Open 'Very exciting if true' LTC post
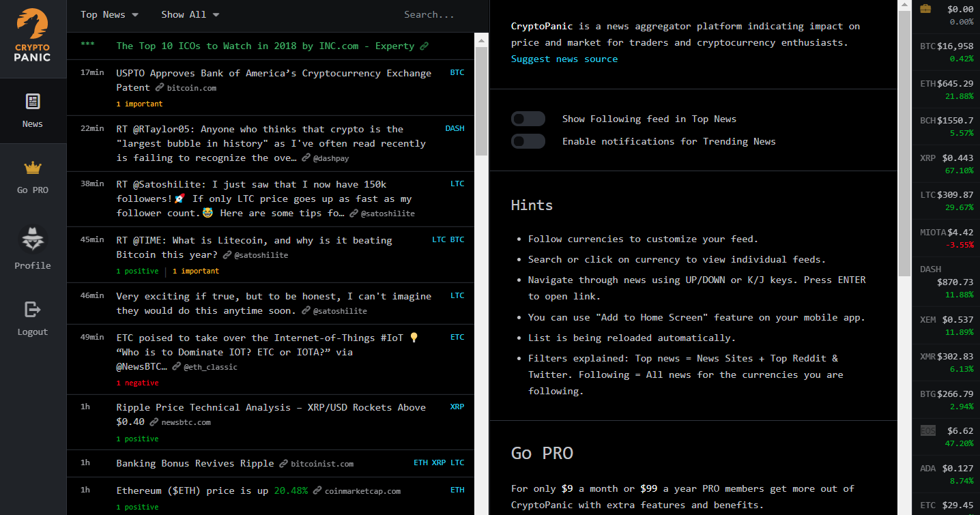Image resolution: width=980 pixels, height=515 pixels. point(274,303)
